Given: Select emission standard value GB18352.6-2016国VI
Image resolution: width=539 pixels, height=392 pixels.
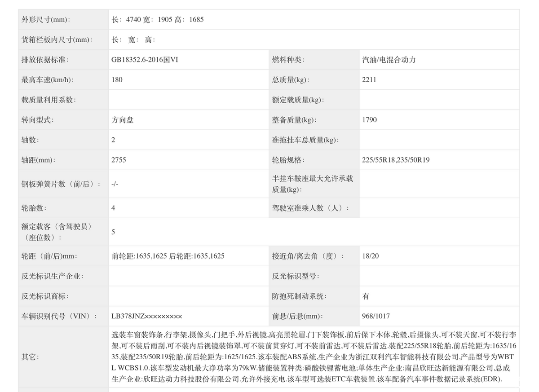Looking at the screenshot, I should click(x=145, y=60).
